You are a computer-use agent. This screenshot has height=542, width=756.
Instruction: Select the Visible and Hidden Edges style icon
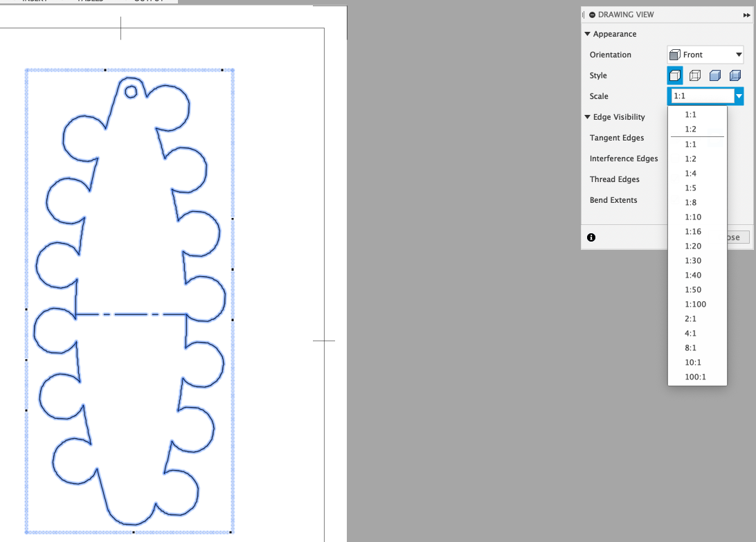pyautogui.click(x=695, y=75)
